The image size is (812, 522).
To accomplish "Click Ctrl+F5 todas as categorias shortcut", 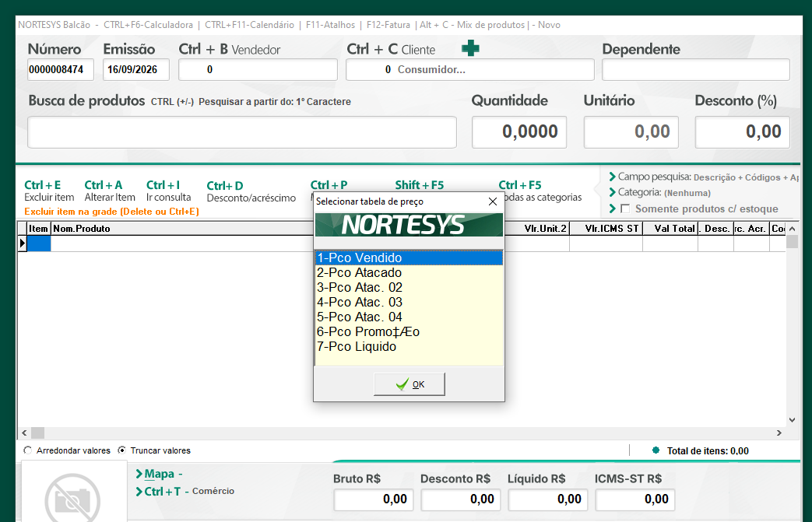I will (540, 191).
